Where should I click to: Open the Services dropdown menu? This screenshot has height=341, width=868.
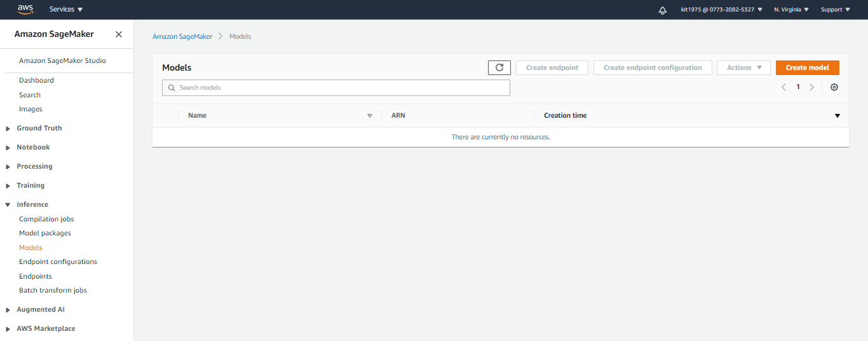pyautogui.click(x=66, y=10)
